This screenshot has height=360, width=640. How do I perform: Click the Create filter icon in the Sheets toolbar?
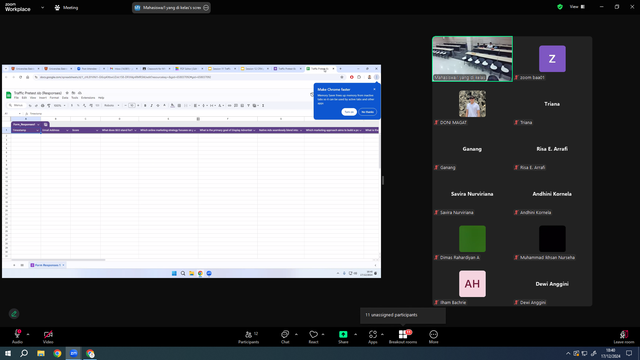click(x=248, y=106)
